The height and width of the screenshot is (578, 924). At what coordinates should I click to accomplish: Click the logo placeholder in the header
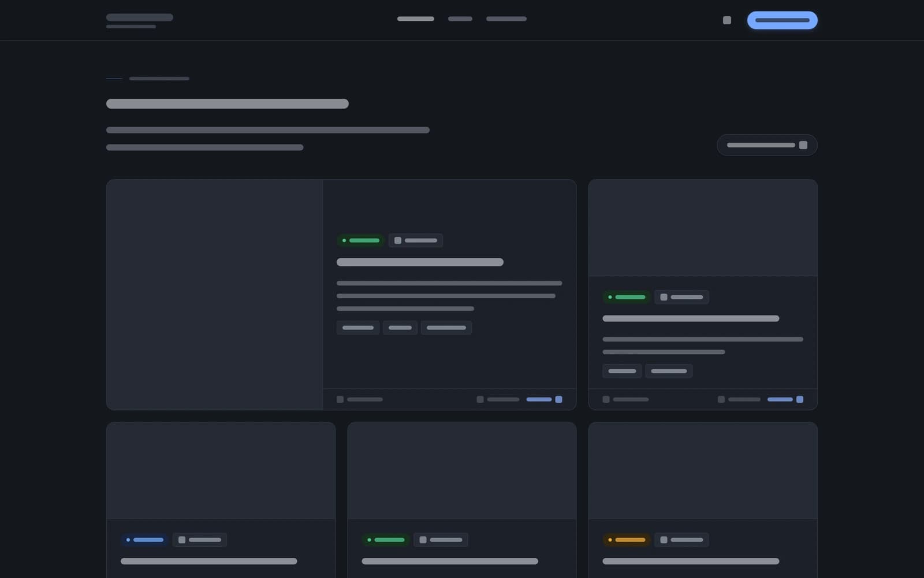point(140,21)
